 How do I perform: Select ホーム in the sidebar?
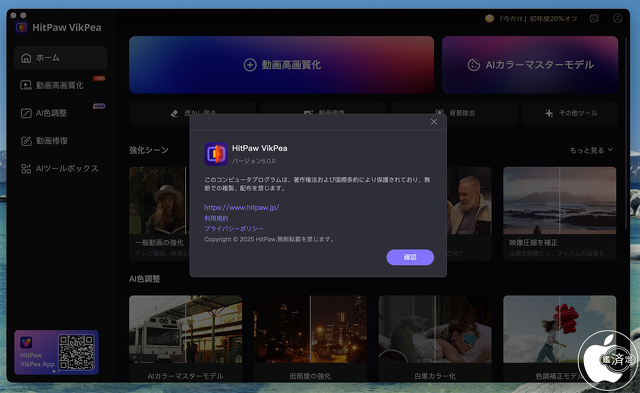click(61, 58)
